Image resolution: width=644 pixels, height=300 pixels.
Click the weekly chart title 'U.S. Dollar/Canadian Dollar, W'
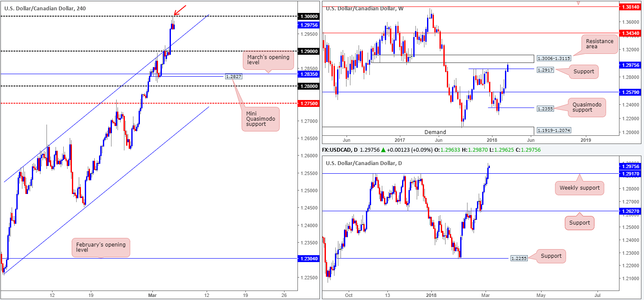pos(364,8)
